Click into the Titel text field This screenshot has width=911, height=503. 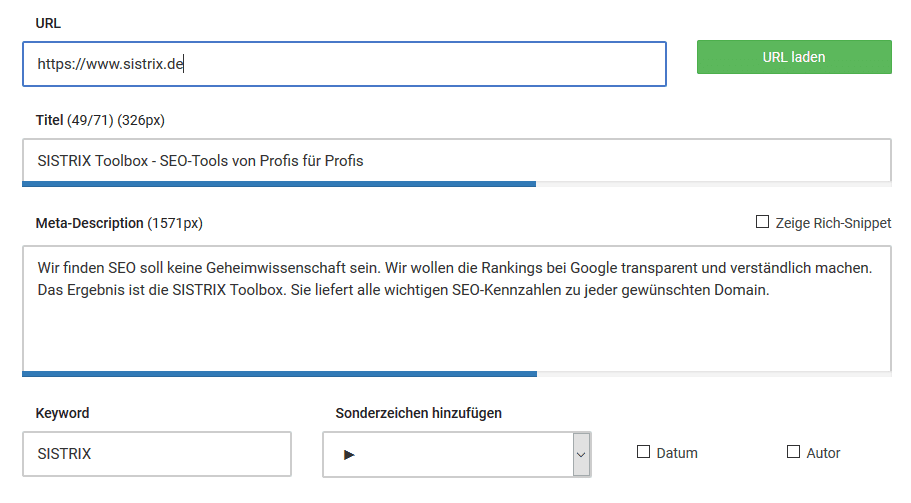[x=457, y=160]
